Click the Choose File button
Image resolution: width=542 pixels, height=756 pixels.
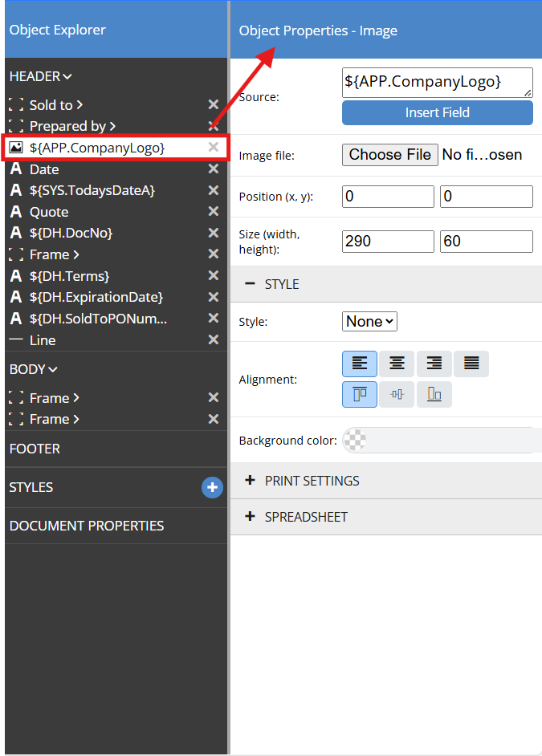point(389,155)
